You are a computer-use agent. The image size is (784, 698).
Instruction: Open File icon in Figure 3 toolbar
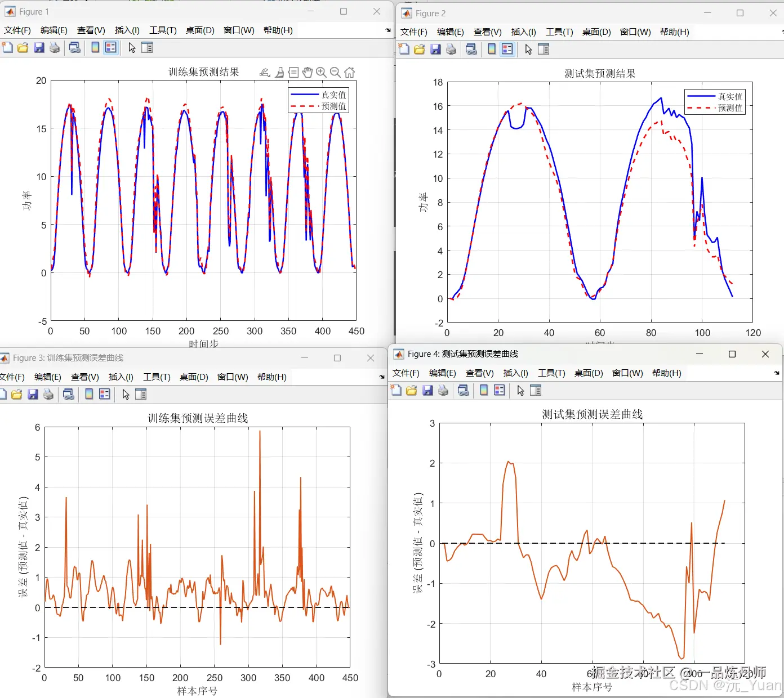(17, 395)
